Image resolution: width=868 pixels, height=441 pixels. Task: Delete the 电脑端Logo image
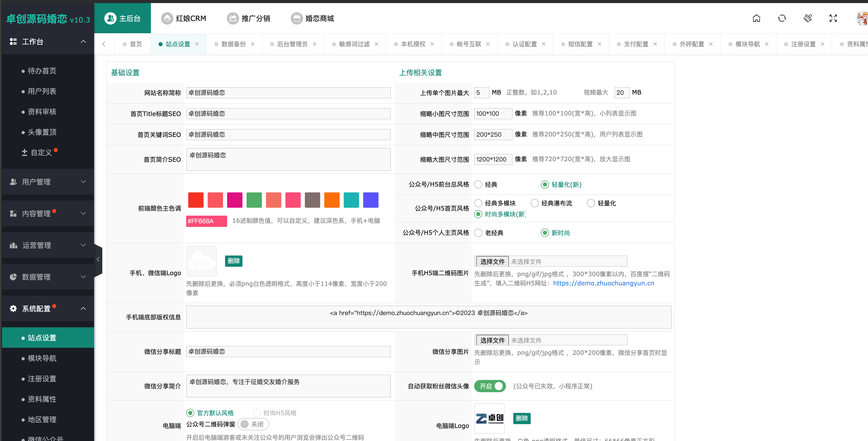(522, 418)
